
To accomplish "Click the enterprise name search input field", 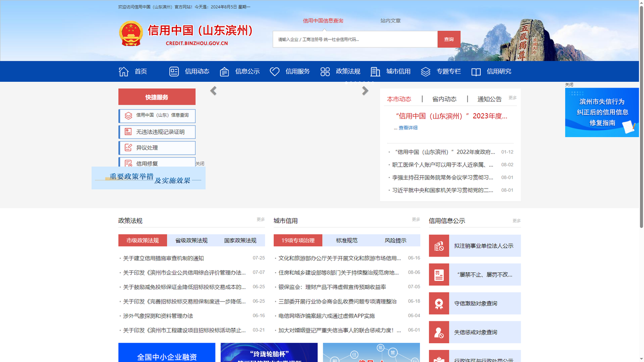I will 355,39.
